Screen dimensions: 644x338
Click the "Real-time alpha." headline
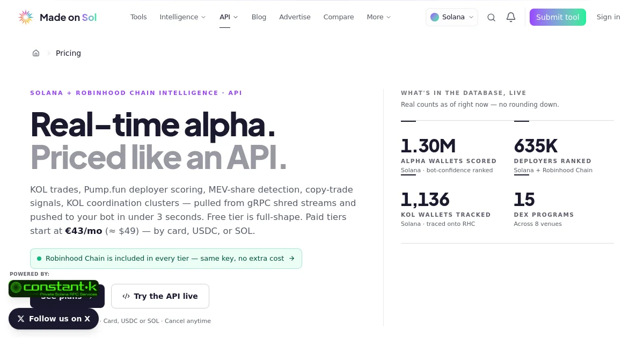[x=153, y=124]
